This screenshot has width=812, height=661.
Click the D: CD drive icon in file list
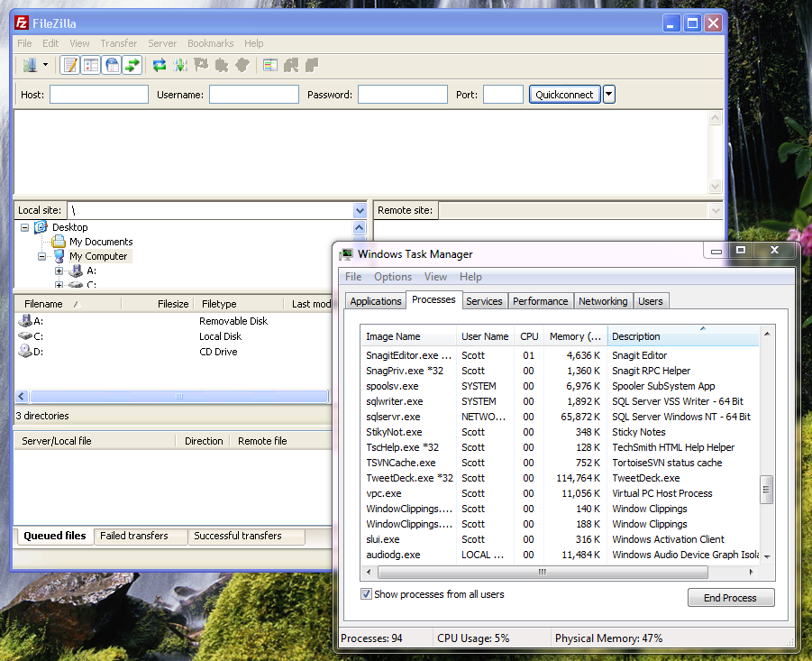(25, 351)
